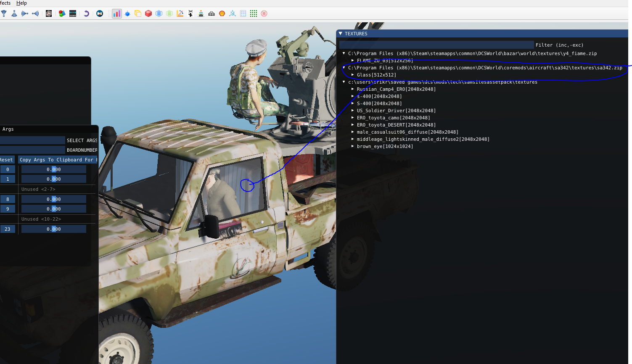Expand the lowercase s-400[2048x2048] entry
Viewport: 632px width, 364px height.
tap(353, 96)
